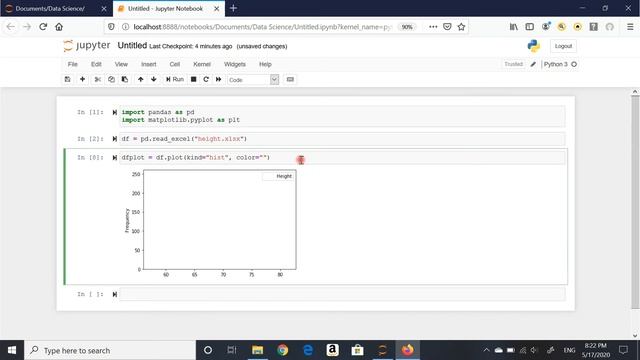Image resolution: width=640 pixels, height=360 pixels.
Task: Run the dfplot cell using its run icon
Action: click(x=115, y=158)
